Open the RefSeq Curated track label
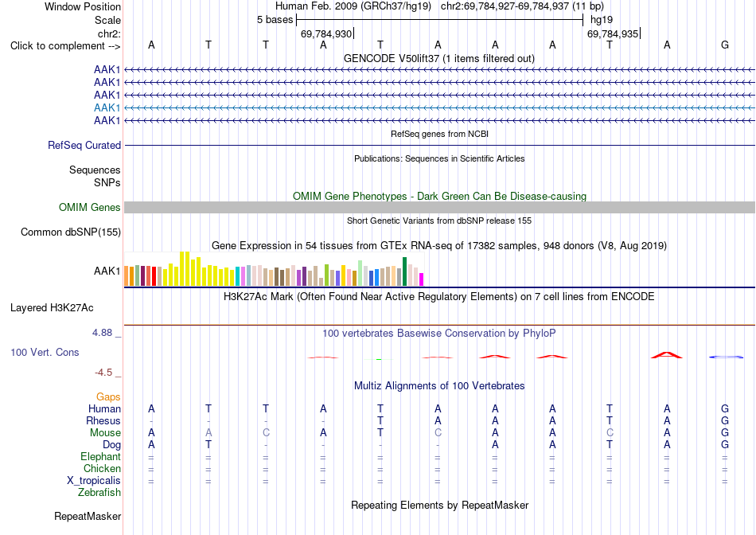756x535 pixels. 84,145
